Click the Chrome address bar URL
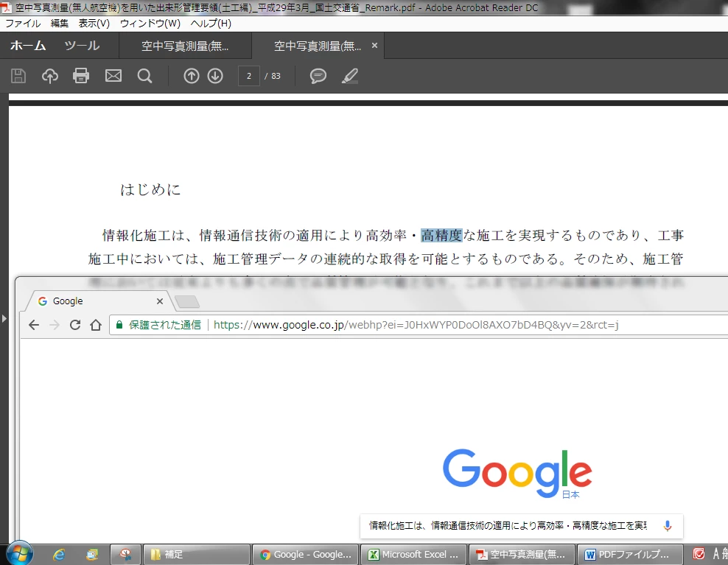Screen dimensions: 728x565 click(416, 325)
